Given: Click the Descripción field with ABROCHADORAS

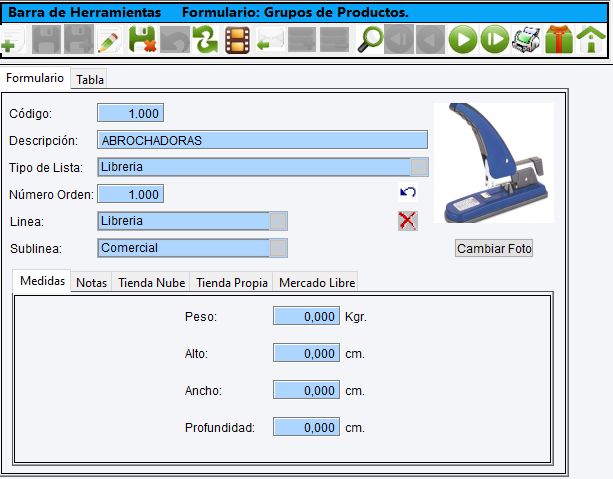Looking at the screenshot, I should tap(262, 140).
